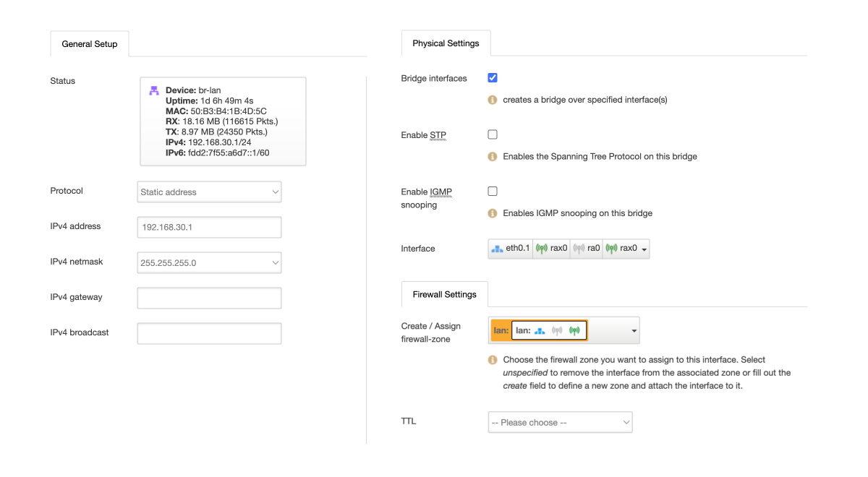Click the br-lan device icon in Status
This screenshot has height=477, width=868.
click(x=153, y=90)
